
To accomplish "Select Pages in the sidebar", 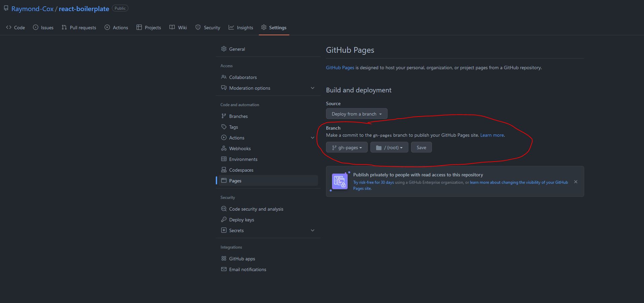I will 268,181.
